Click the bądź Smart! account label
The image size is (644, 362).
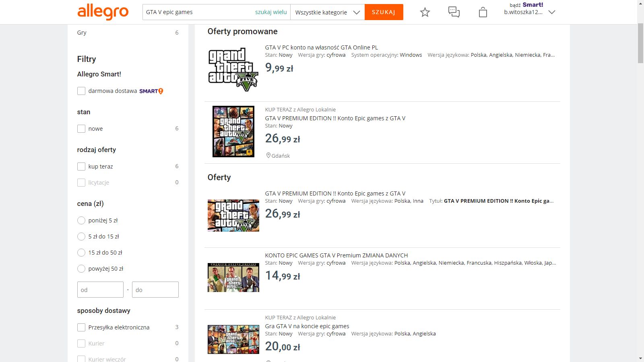[x=526, y=5]
